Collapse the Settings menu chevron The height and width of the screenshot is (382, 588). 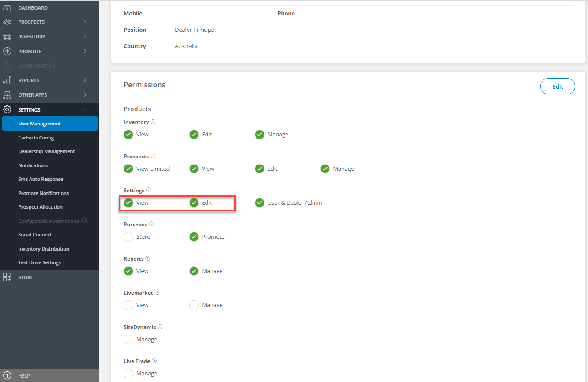click(85, 110)
